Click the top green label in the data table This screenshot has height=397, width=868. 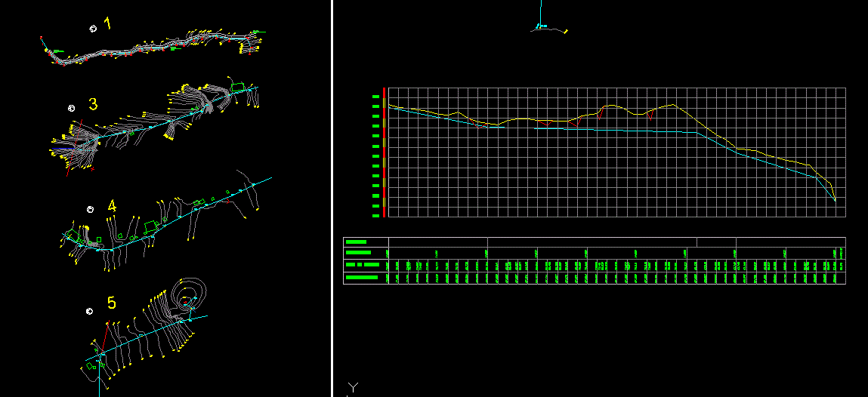pos(355,242)
